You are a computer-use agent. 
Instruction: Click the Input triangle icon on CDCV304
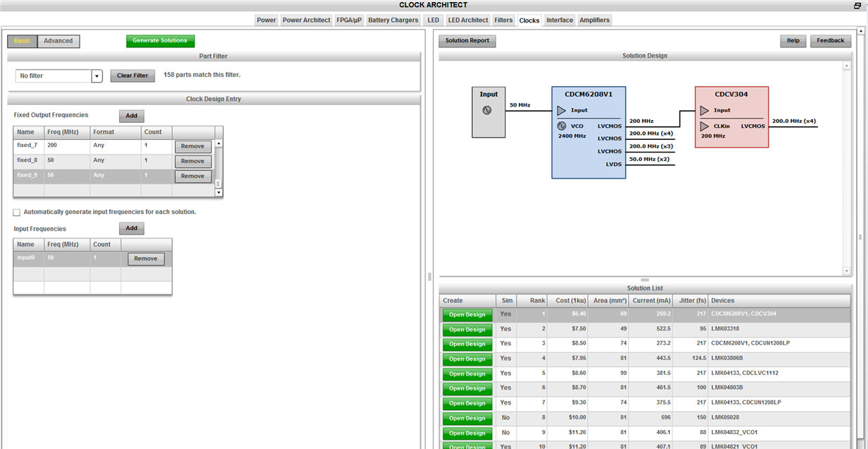(x=705, y=110)
